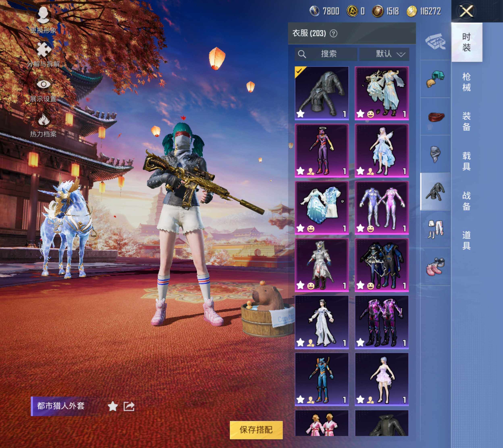Click the 都市猎人外套 item name label
Viewport: 503px width, 448px height.
tap(61, 406)
